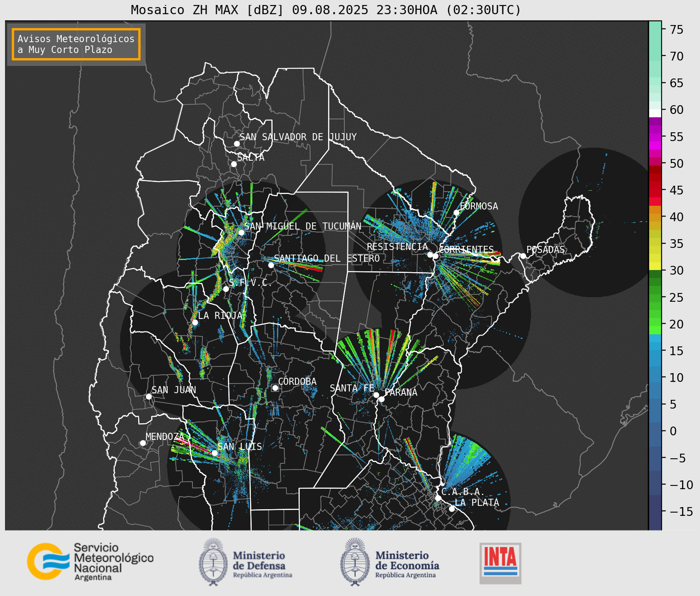Click the SANTIAGO DEL ESTERO label
Screen dimensions: 700x596
point(327,258)
